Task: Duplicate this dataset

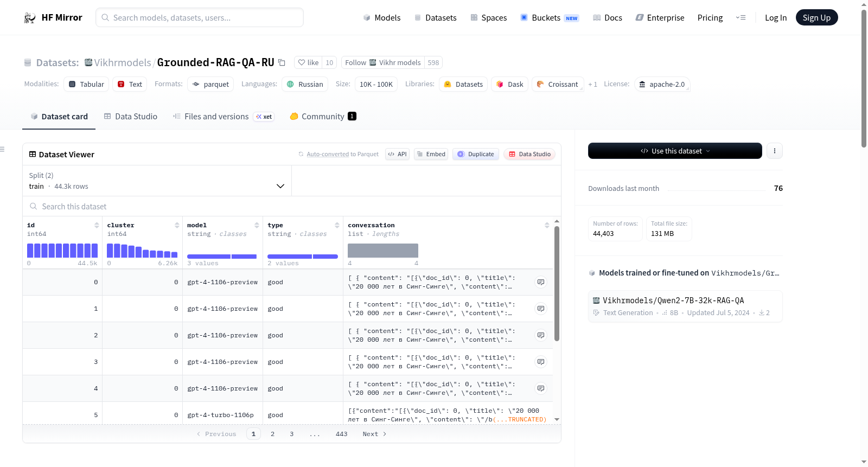Action: (476, 154)
